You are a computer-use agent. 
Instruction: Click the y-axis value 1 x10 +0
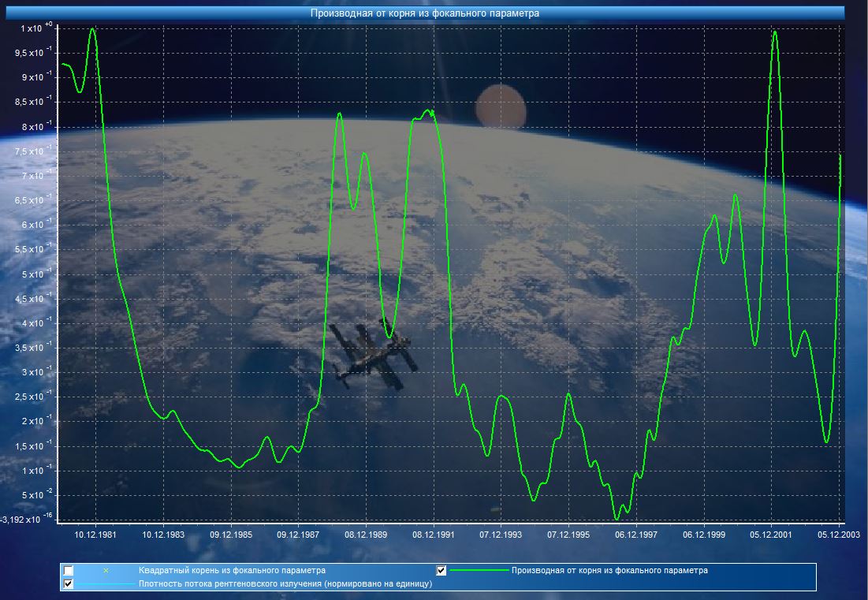point(36,28)
